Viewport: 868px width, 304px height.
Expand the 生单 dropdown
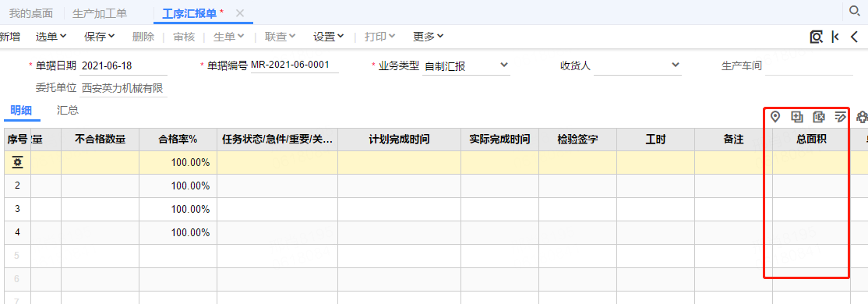[x=229, y=37]
